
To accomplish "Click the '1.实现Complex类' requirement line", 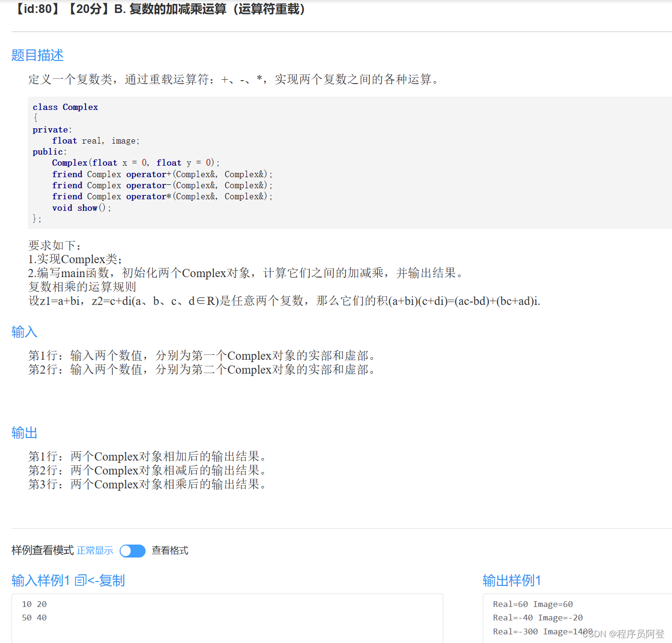I will [75, 259].
